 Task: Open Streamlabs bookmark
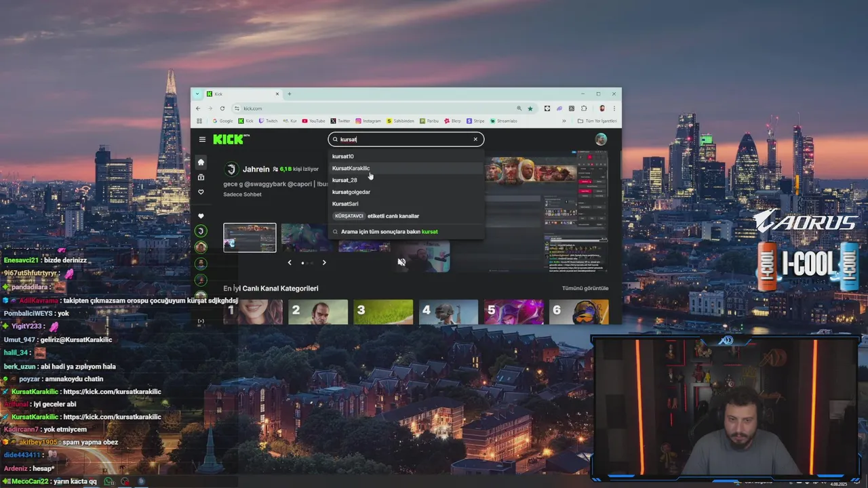[504, 121]
